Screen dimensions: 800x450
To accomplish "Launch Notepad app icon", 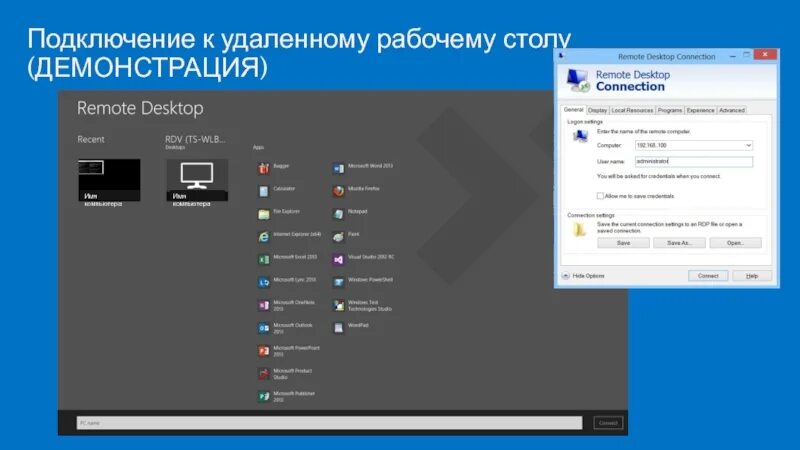I will tap(338, 214).
